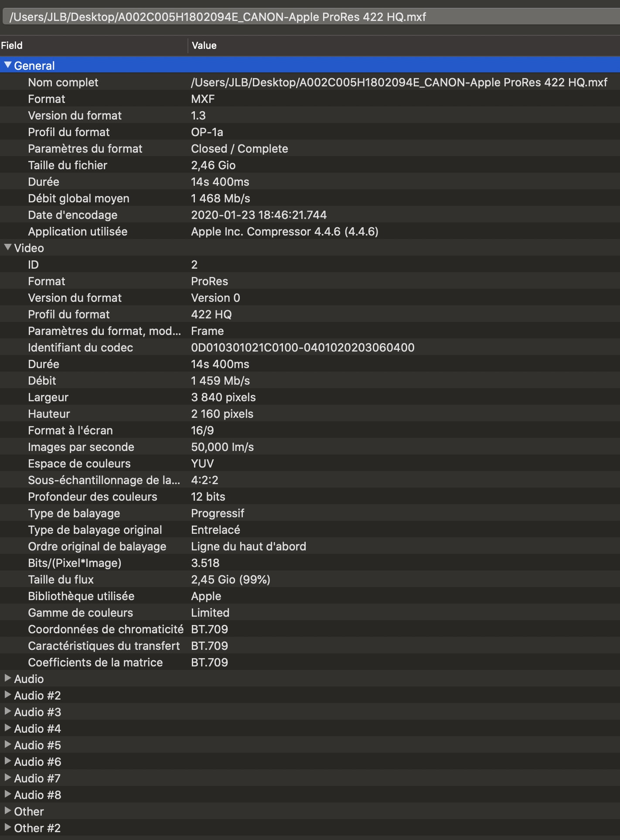Open the file path dropdown at top
The width and height of the screenshot is (620, 840).
click(x=311, y=17)
